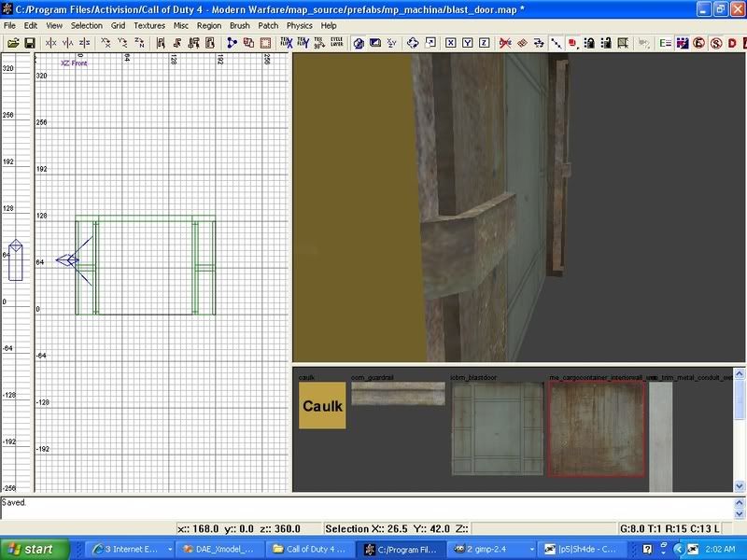Click the Cycle Layer toolbar button
This screenshot has height=560, width=747.
pyautogui.click(x=337, y=43)
